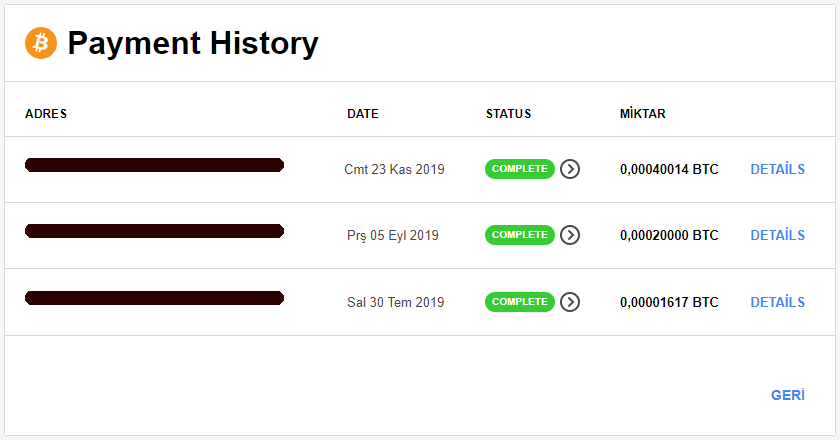Viewport: 840px width, 440px height.
Task: Click arrow icon beside 23 Kas 2019 status
Action: pos(570,169)
